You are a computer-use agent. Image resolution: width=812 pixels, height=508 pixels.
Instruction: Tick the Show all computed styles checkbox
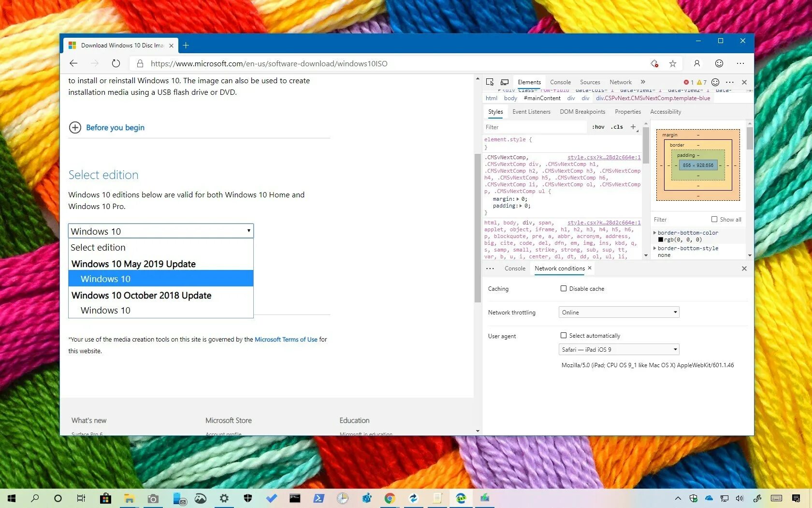click(714, 219)
